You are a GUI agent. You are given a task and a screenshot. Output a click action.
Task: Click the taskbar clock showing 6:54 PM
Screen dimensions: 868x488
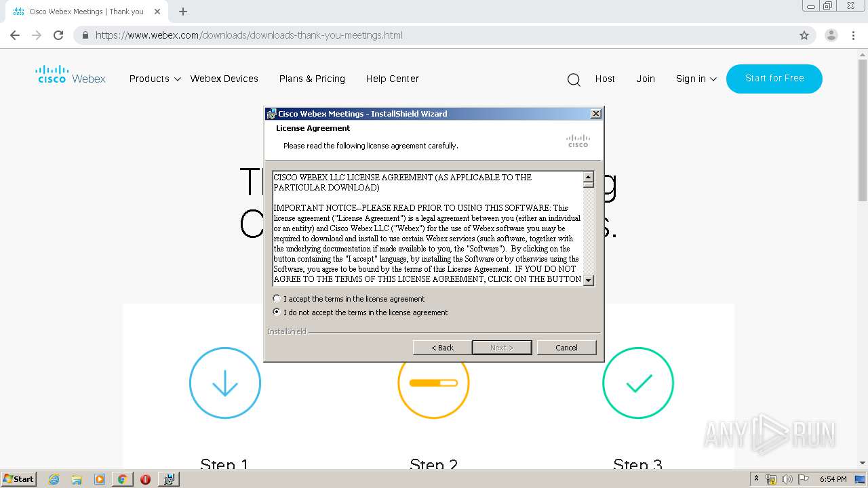point(833,479)
